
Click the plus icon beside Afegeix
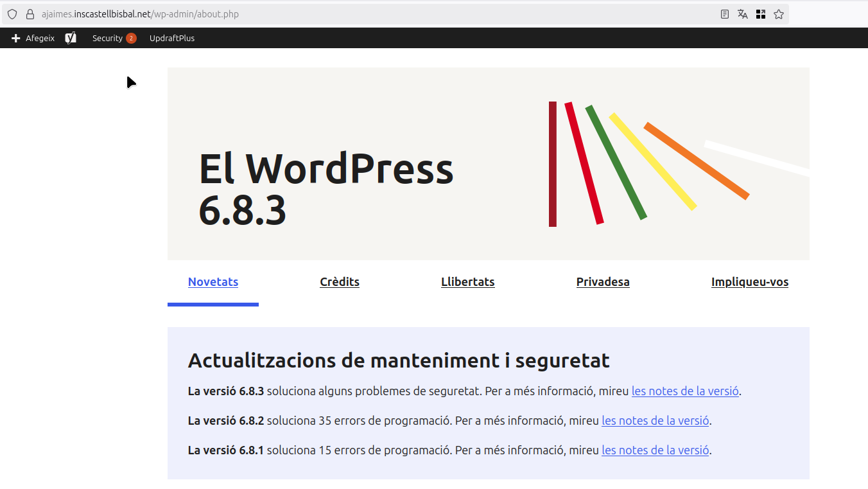[16, 38]
